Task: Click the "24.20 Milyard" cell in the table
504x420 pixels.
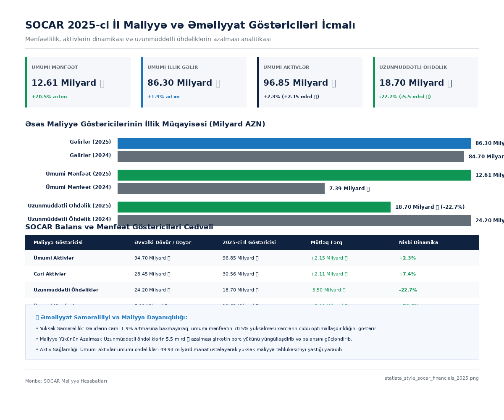Action: click(x=152, y=290)
